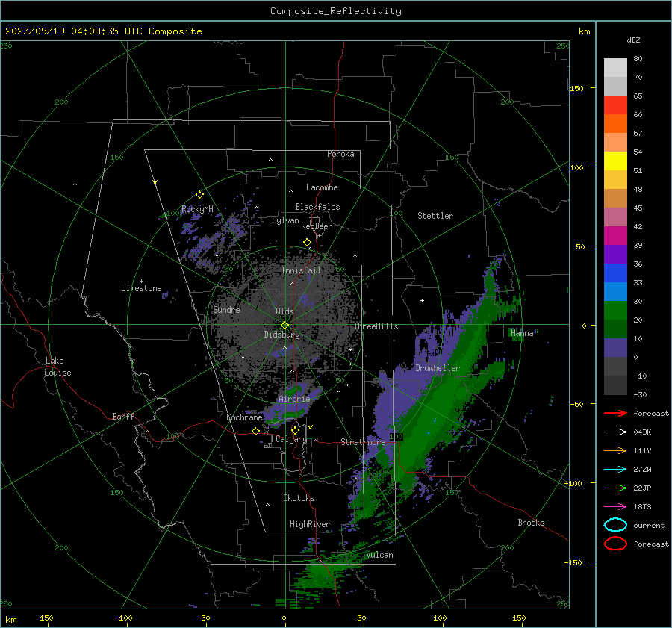The width and height of the screenshot is (672, 628).
Task: Click the yellow radar-site diamond between Olds and Didsbury
Action: click(284, 326)
